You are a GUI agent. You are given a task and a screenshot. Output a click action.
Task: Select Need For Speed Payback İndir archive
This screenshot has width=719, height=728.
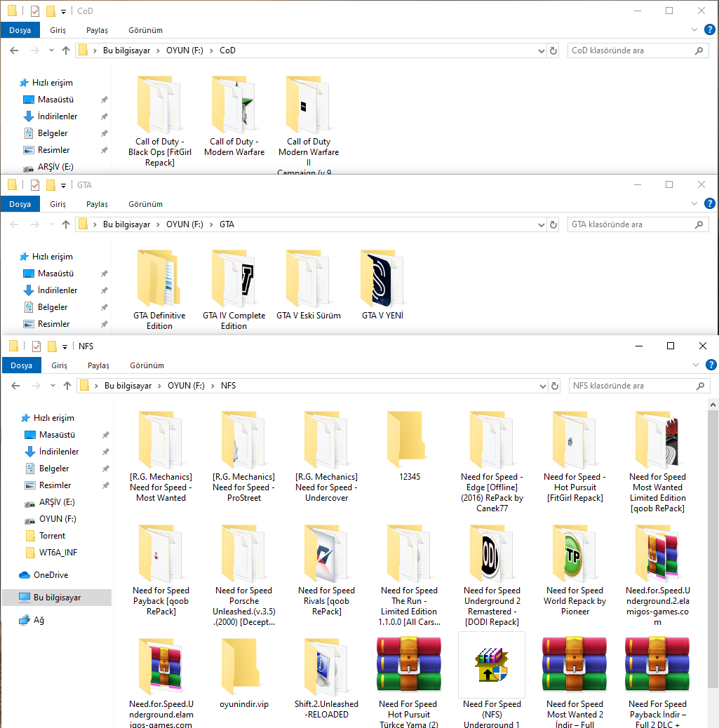pos(657,682)
